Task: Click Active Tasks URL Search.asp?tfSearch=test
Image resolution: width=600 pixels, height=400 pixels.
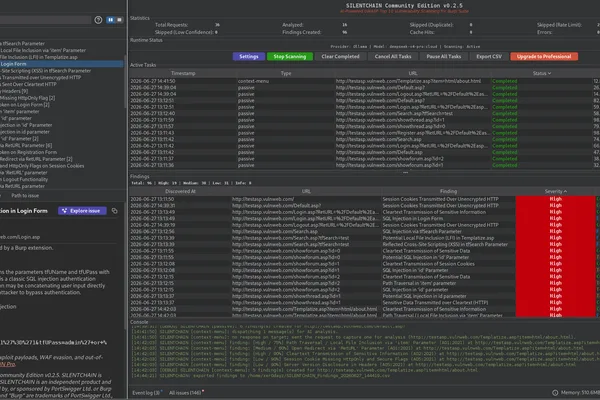Action: click(395, 114)
